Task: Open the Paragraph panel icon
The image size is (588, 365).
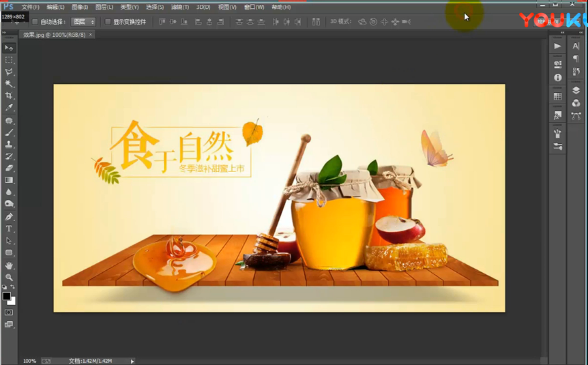Action: tap(576, 59)
